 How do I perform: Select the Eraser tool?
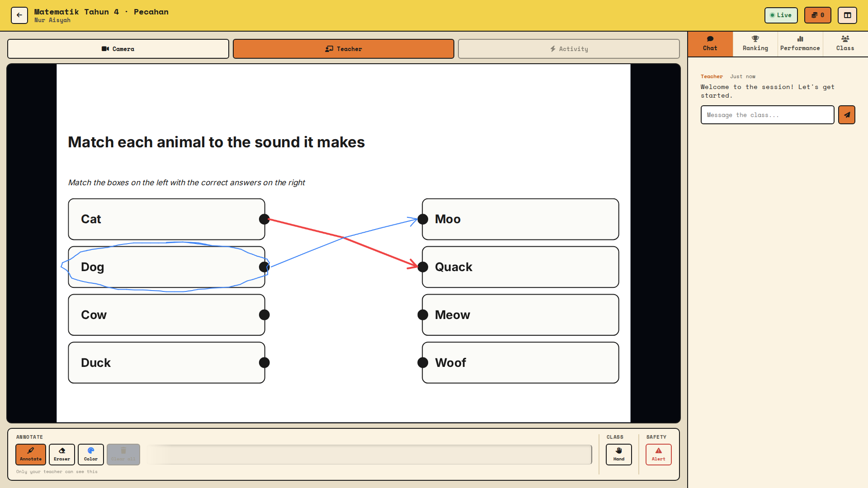[x=62, y=454]
